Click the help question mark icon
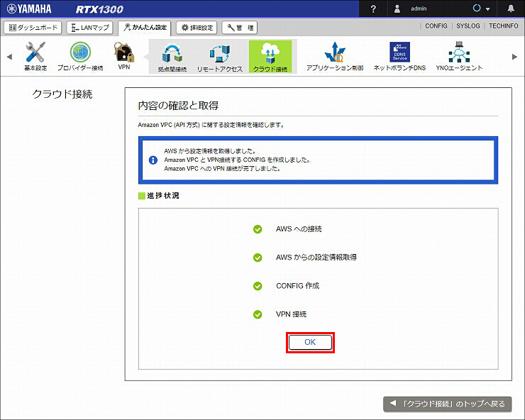Viewport: 525px width, 420px height. (373, 9)
